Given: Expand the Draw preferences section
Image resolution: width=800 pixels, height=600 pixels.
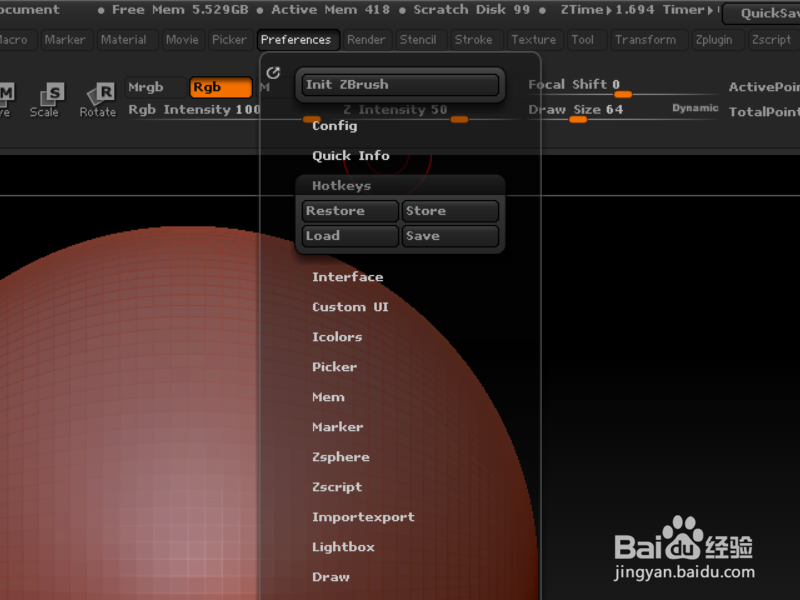Looking at the screenshot, I should [x=331, y=577].
